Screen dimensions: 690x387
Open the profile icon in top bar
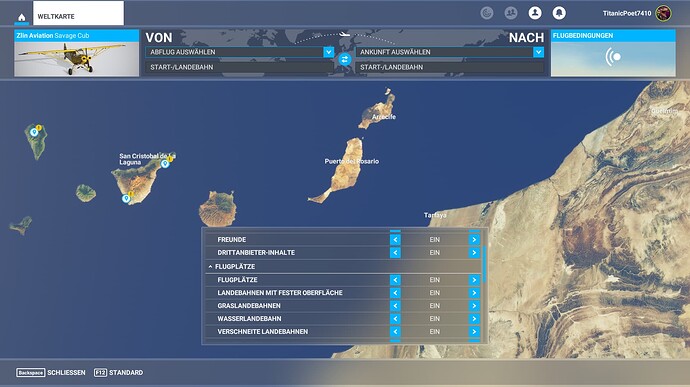[535, 13]
